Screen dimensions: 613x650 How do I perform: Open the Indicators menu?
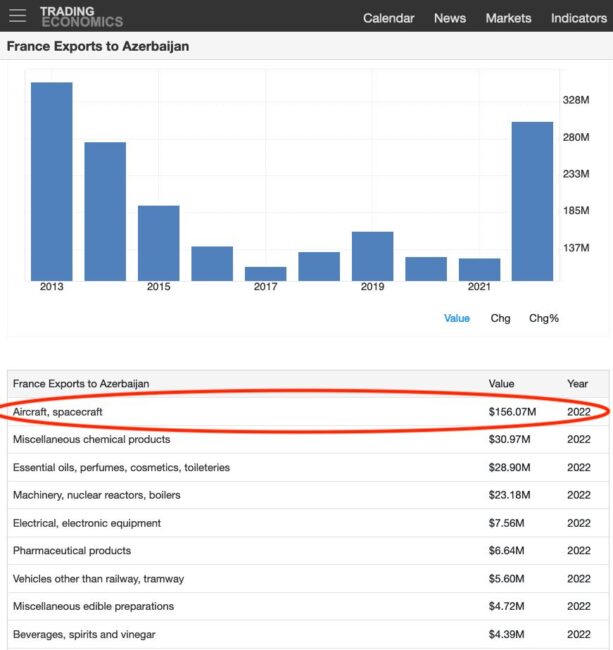578,18
